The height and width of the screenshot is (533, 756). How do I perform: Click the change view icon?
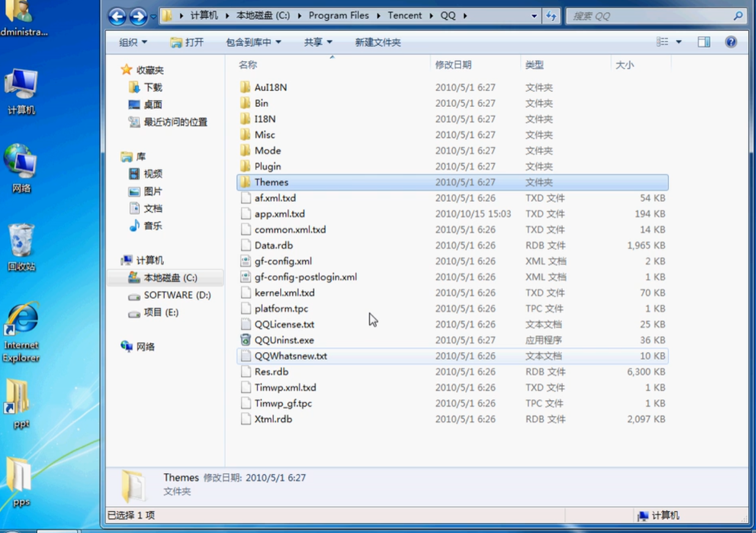click(662, 42)
